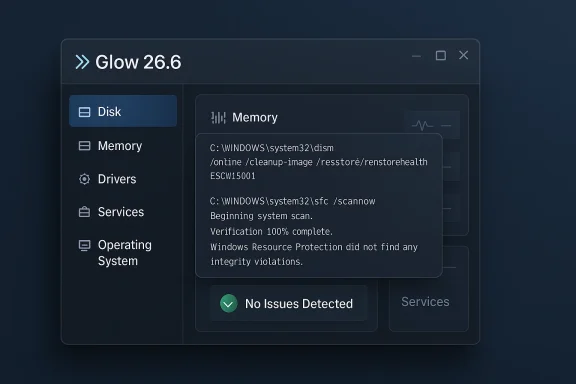Minimize the Glow window
The height and width of the screenshot is (384, 576).
416,56
